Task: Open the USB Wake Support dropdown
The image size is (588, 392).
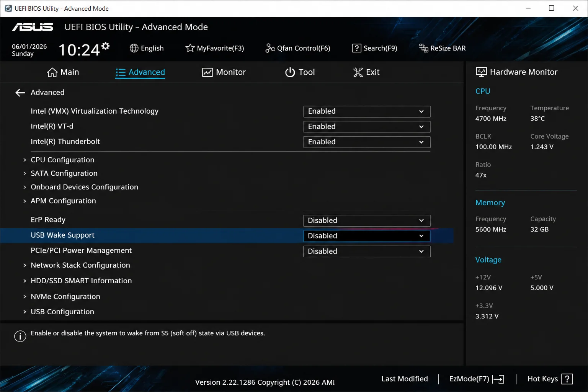Action: (367, 236)
